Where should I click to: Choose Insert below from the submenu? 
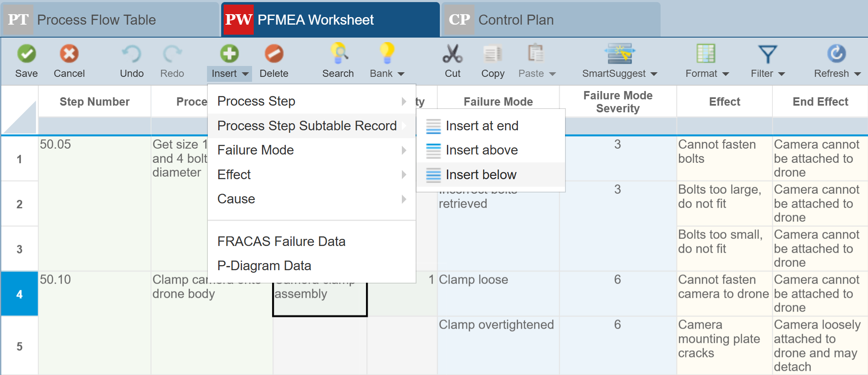481,175
